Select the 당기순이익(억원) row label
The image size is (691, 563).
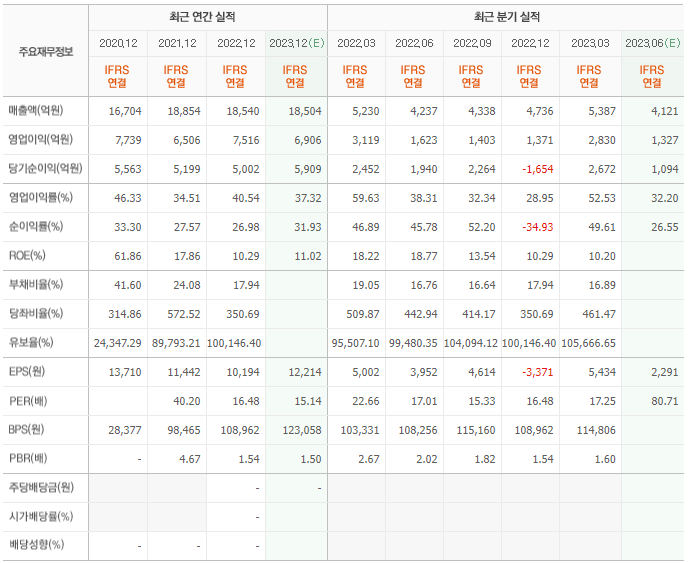click(x=45, y=168)
